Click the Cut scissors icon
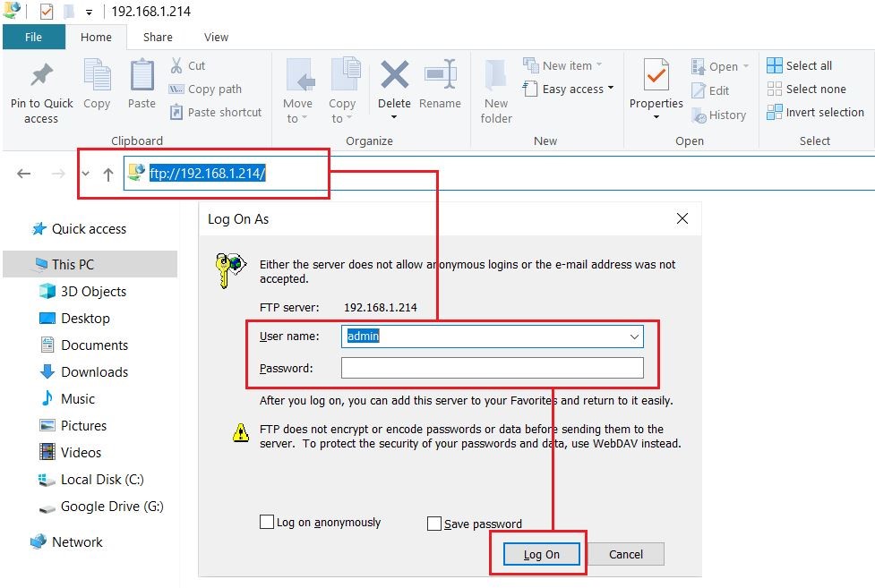The width and height of the screenshot is (875, 588). [x=176, y=65]
